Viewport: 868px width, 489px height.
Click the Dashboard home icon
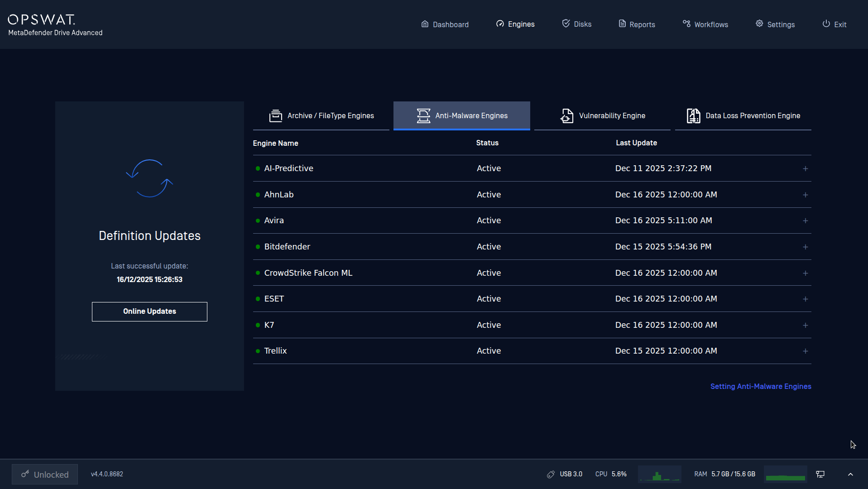point(425,24)
